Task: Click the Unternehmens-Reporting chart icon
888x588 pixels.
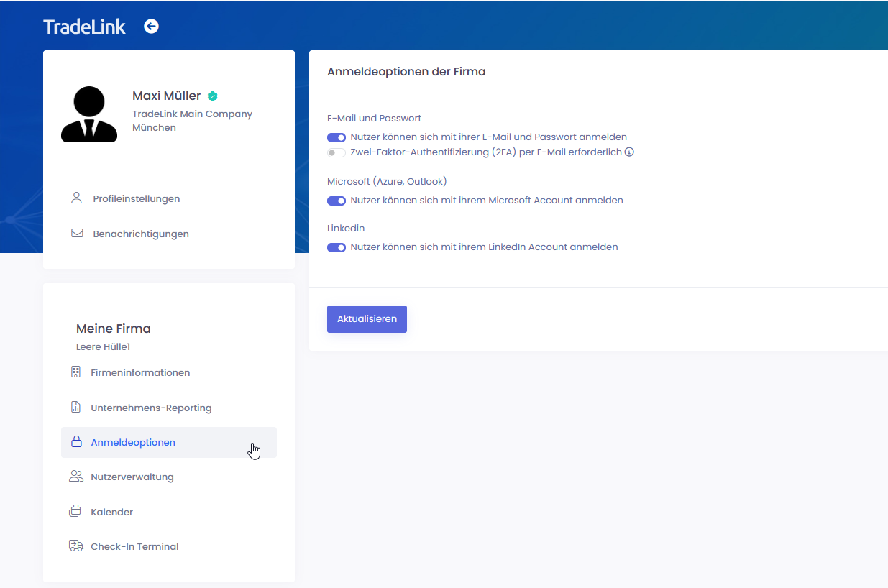Action: pyautogui.click(x=75, y=408)
